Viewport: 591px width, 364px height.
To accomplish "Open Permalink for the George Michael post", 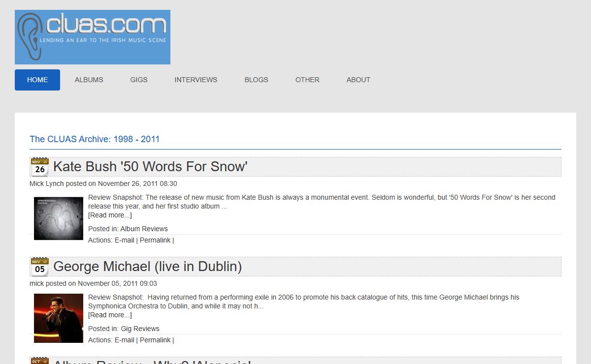I will (x=155, y=340).
